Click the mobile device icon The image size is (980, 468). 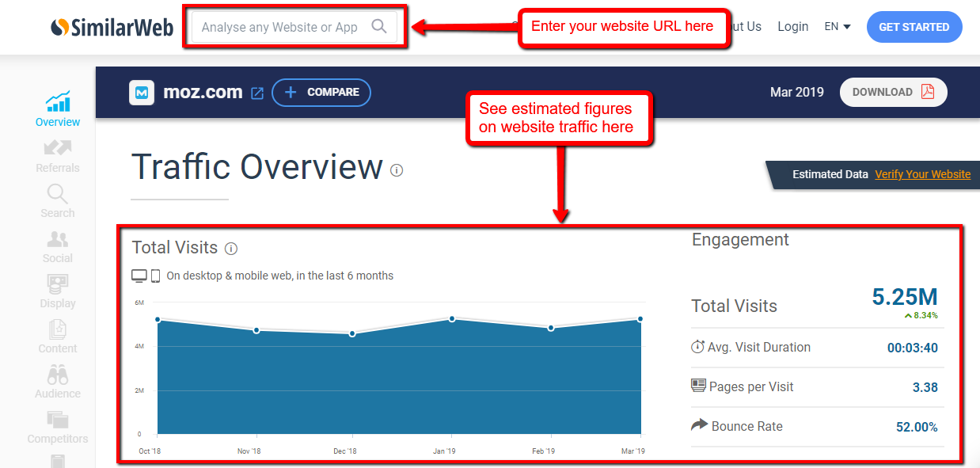[x=156, y=276]
